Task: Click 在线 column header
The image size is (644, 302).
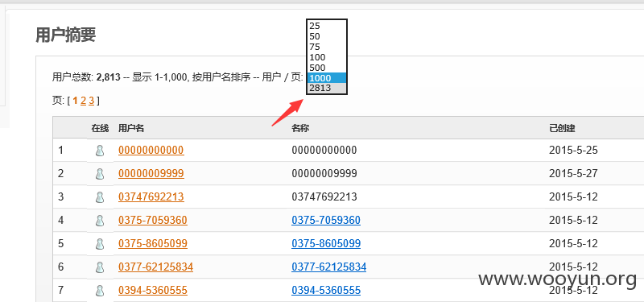Action: click(x=100, y=128)
